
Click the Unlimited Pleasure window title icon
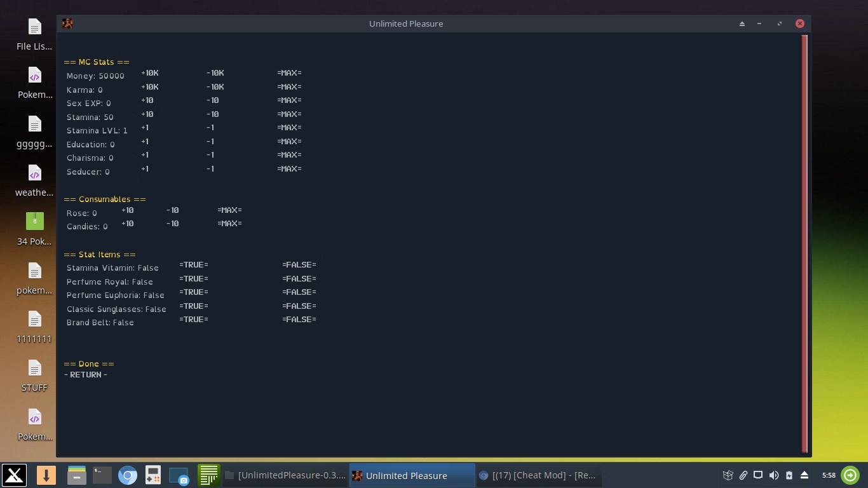[x=67, y=24]
